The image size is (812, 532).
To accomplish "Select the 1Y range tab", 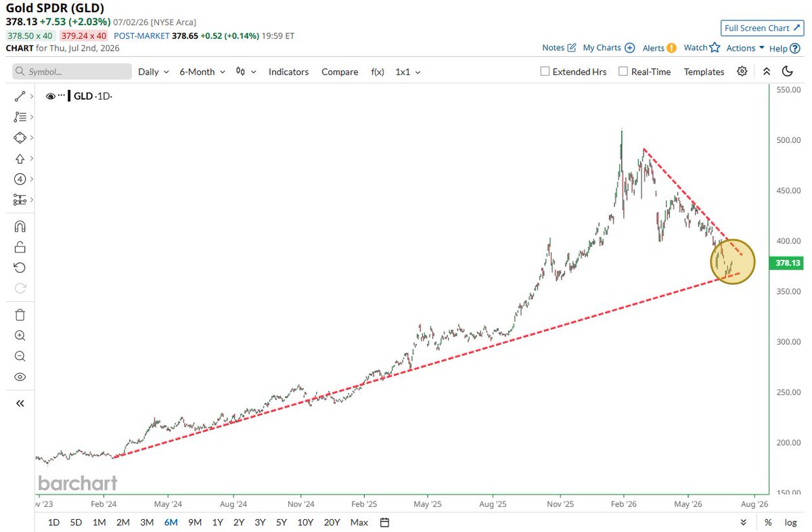I will point(218,522).
